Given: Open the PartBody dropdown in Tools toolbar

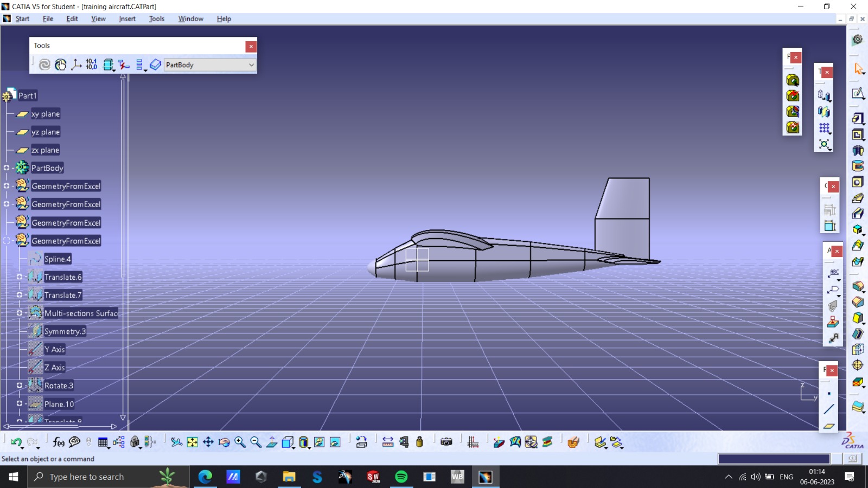Looking at the screenshot, I should tap(209, 65).
